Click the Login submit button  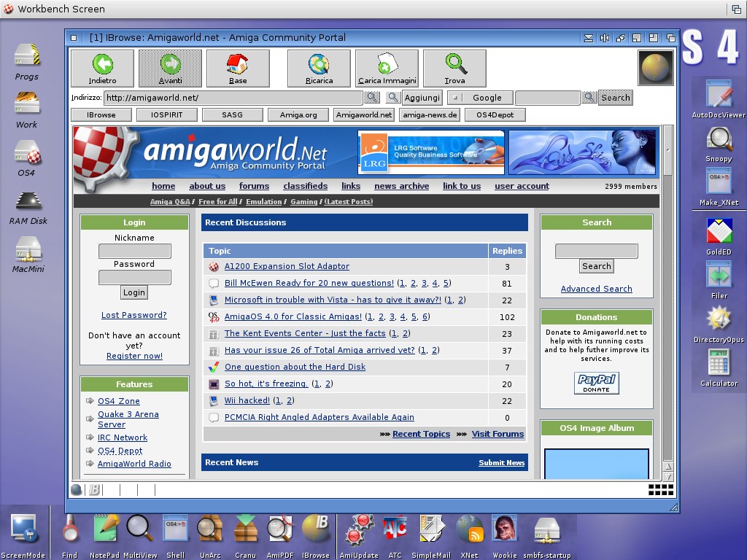click(x=134, y=292)
